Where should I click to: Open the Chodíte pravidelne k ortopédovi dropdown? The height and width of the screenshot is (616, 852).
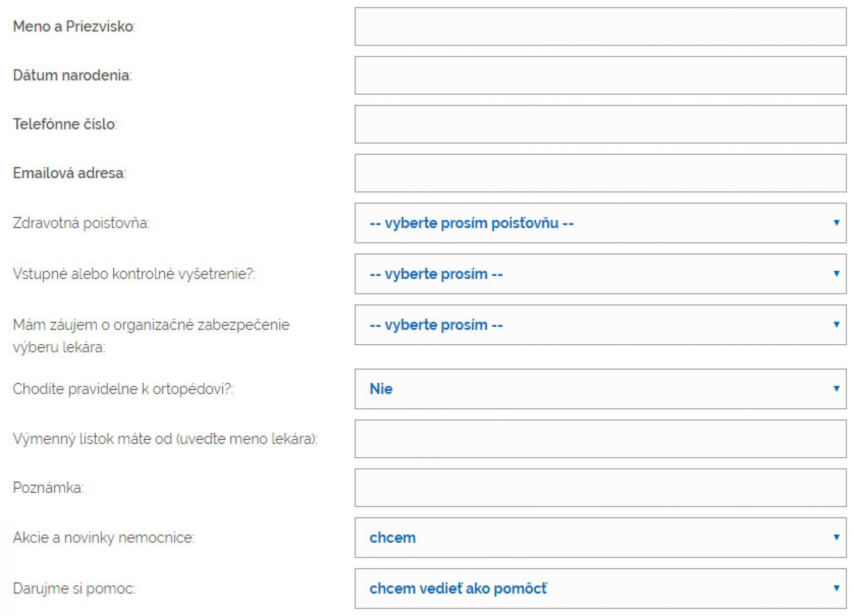[600, 389]
